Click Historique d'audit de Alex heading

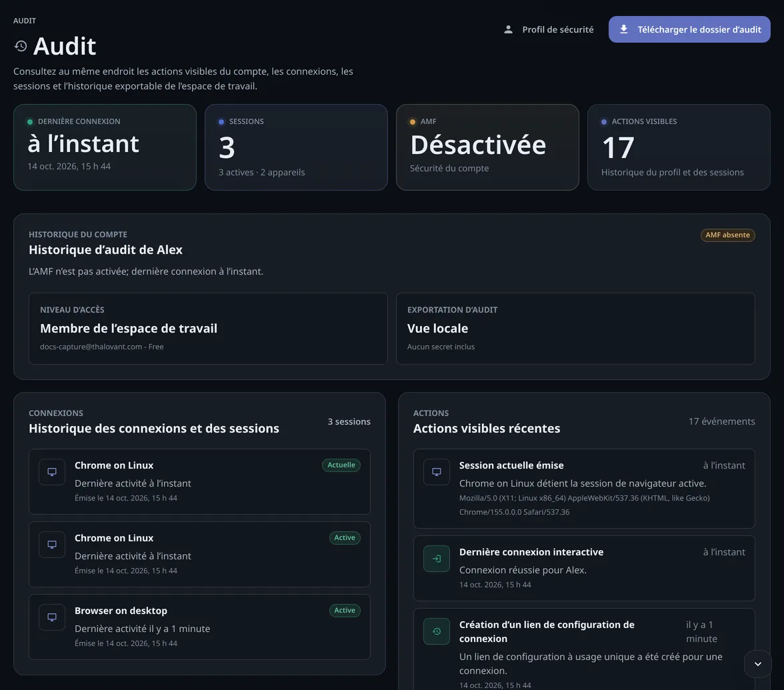[x=105, y=249]
